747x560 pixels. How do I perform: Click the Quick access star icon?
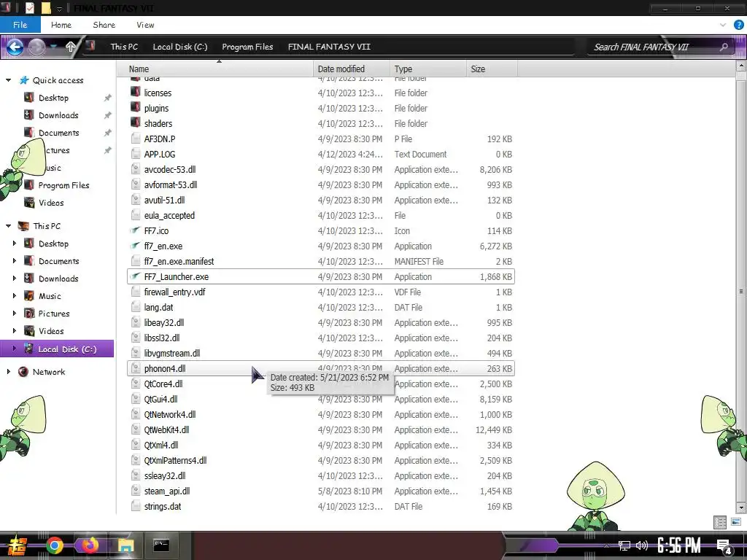pyautogui.click(x=24, y=80)
